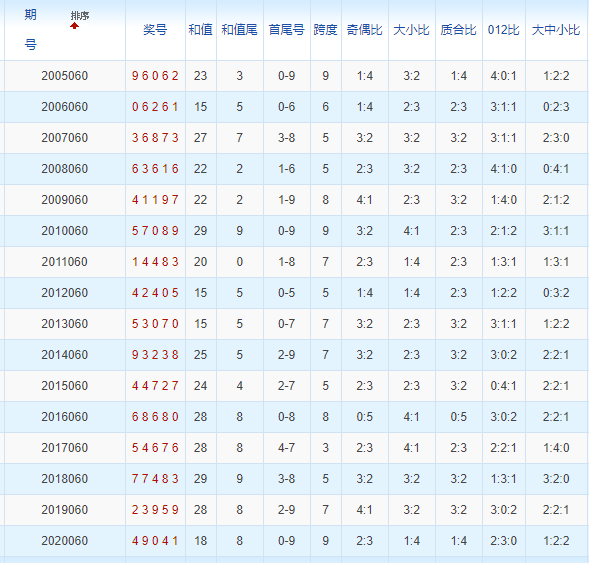Viewport: 589px width, 563px height.
Task: Select the 和值尾 column header
Action: tap(240, 30)
